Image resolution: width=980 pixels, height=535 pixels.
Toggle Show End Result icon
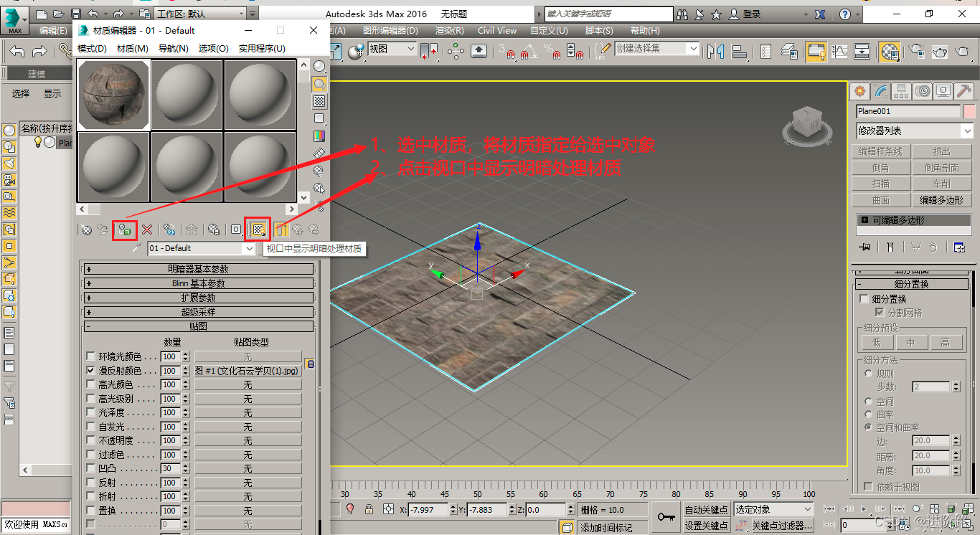[281, 229]
